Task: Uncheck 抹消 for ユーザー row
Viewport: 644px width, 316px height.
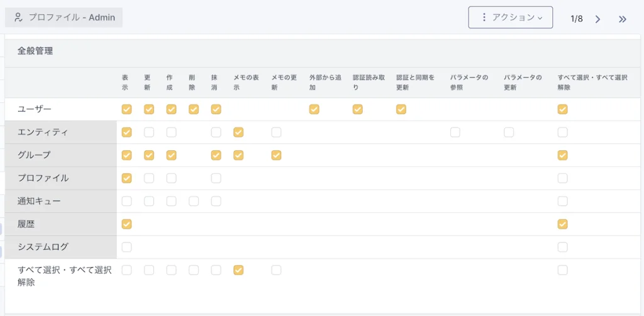Action: (x=216, y=109)
